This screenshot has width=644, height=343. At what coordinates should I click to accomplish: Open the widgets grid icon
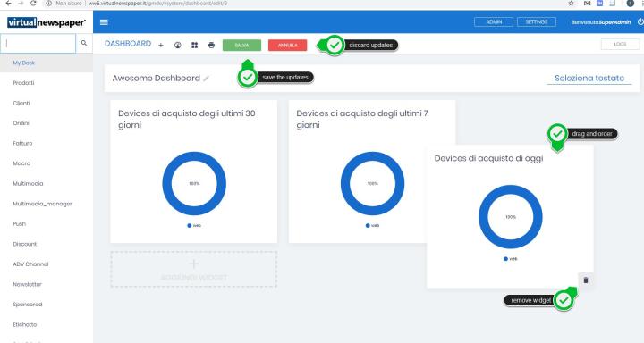click(195, 46)
